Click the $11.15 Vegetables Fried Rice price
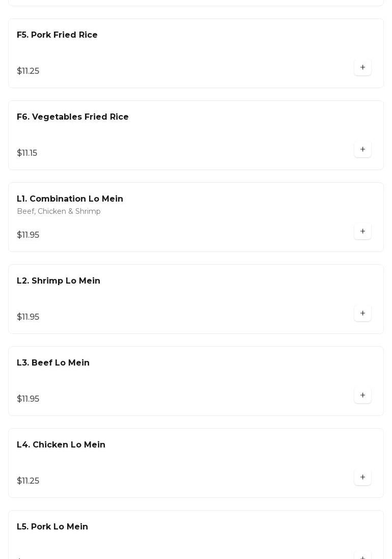Image resolution: width=392 pixels, height=559 pixels. [x=27, y=153]
